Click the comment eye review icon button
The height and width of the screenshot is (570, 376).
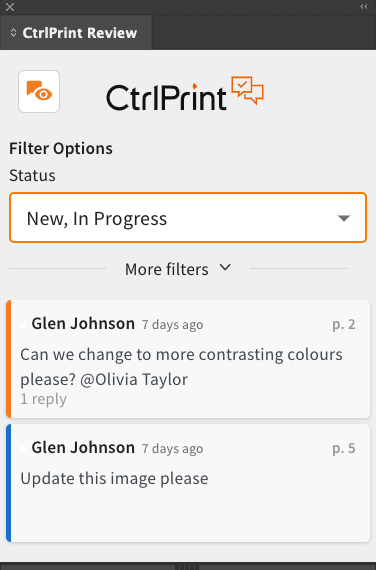click(39, 91)
